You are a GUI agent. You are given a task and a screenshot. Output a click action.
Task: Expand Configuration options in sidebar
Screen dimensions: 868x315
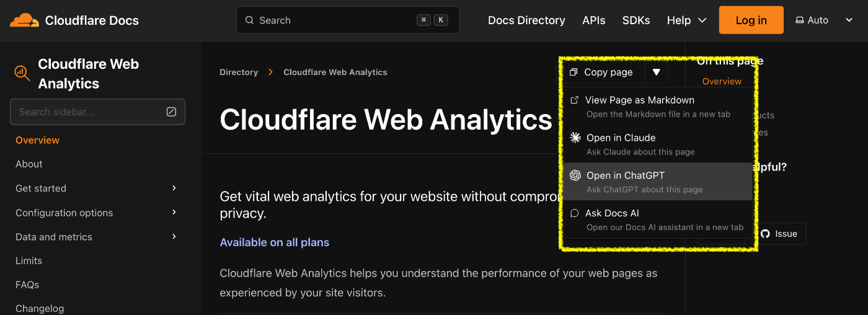pyautogui.click(x=174, y=212)
